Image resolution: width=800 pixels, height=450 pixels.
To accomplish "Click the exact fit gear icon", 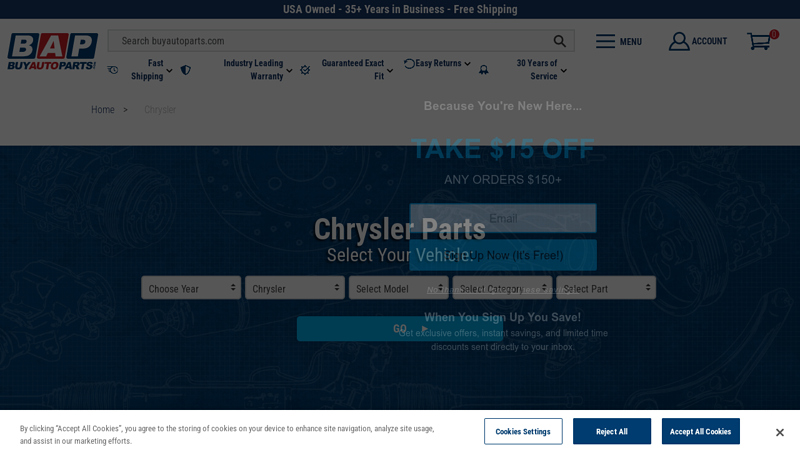I will point(305,70).
